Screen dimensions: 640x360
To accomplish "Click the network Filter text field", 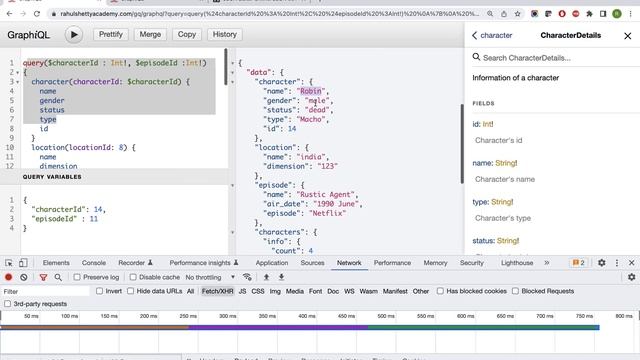I will click(45, 291).
